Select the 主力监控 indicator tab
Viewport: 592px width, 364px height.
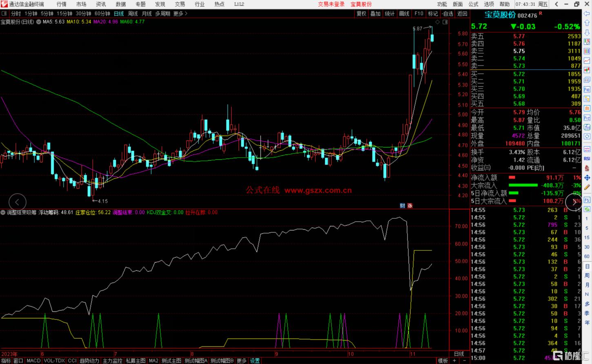113,361
